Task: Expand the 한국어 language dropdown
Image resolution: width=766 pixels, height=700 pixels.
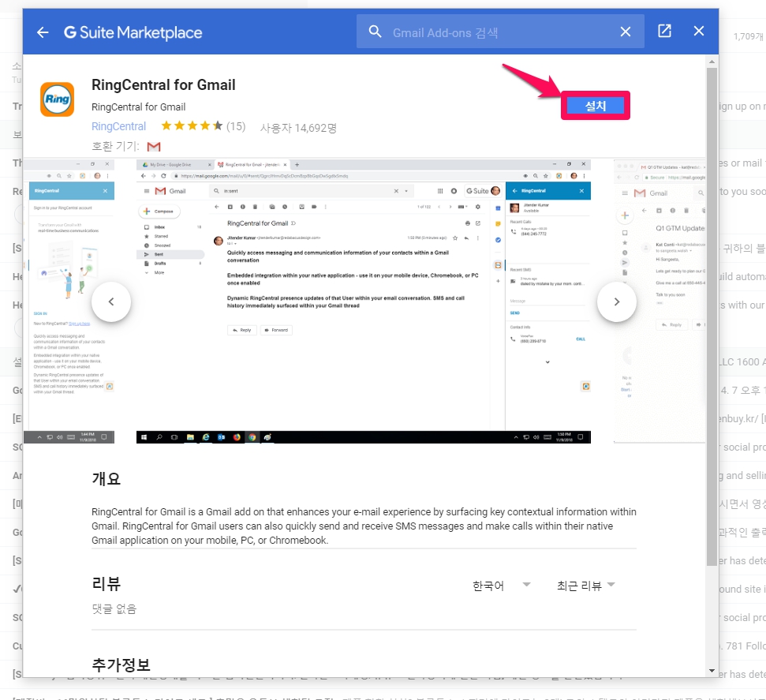Action: (502, 586)
